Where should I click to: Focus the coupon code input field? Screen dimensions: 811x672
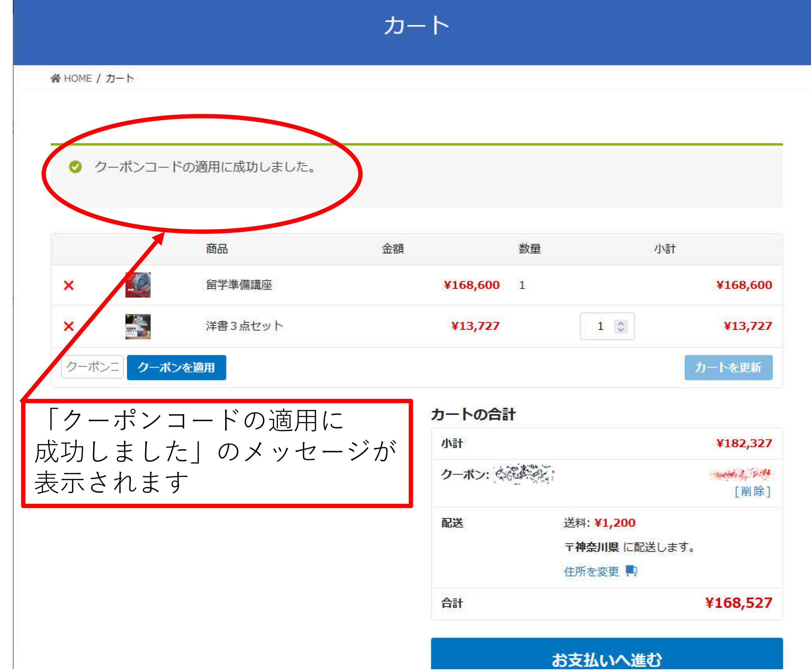[x=92, y=367]
